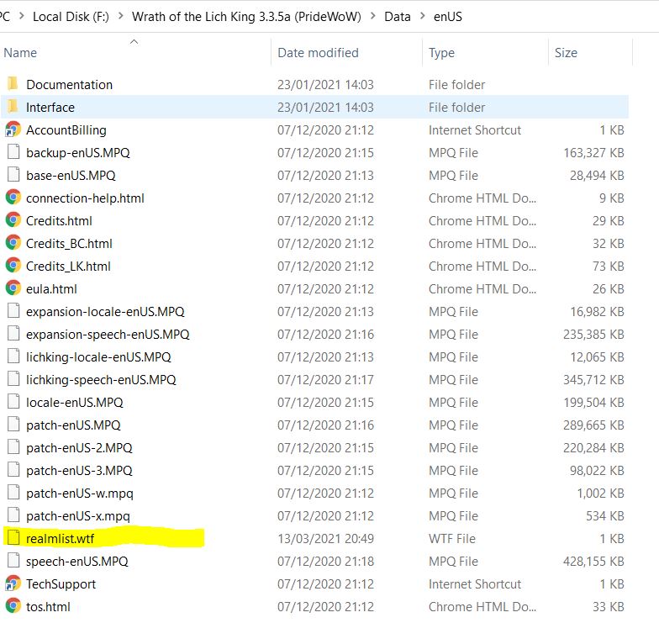Click the realmlist.wtf file icon

point(13,538)
